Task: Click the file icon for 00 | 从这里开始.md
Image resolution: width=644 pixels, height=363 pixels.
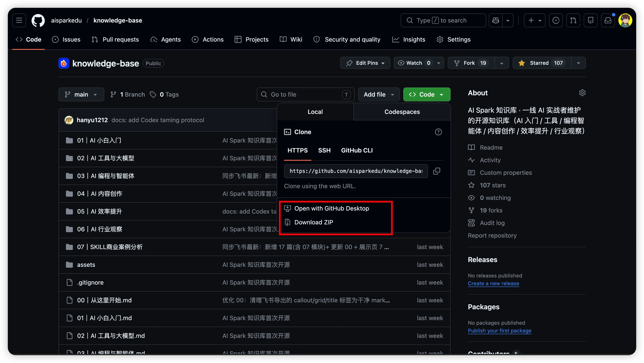Action: tap(70, 300)
